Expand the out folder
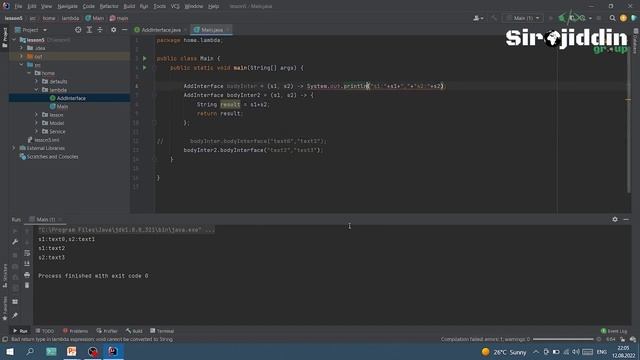 [21, 56]
